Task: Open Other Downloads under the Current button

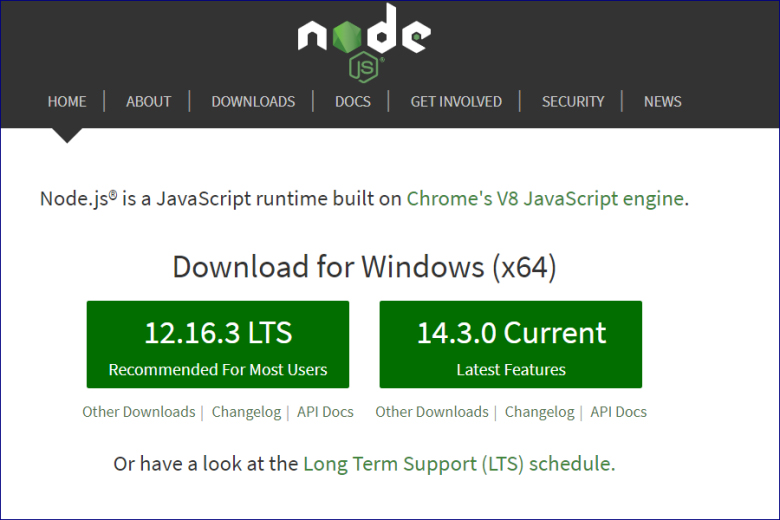Action: 432,412
